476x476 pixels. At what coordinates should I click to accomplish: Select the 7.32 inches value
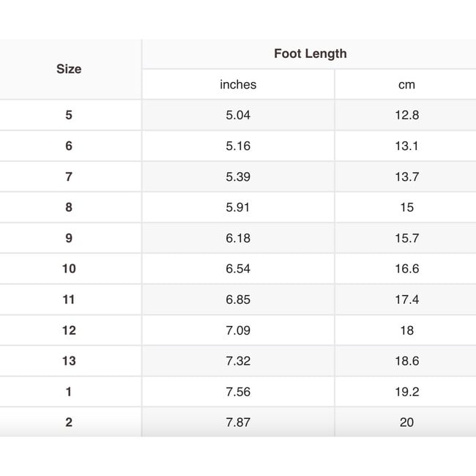coord(238,361)
